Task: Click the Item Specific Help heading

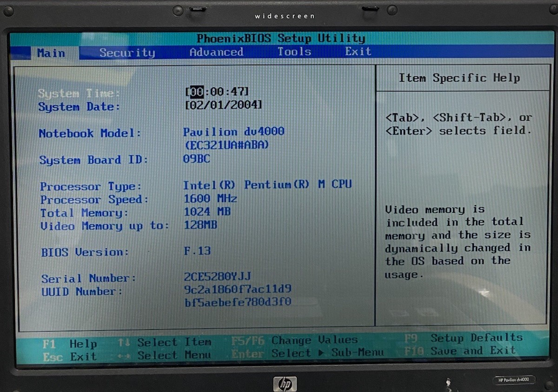Action: [459, 78]
